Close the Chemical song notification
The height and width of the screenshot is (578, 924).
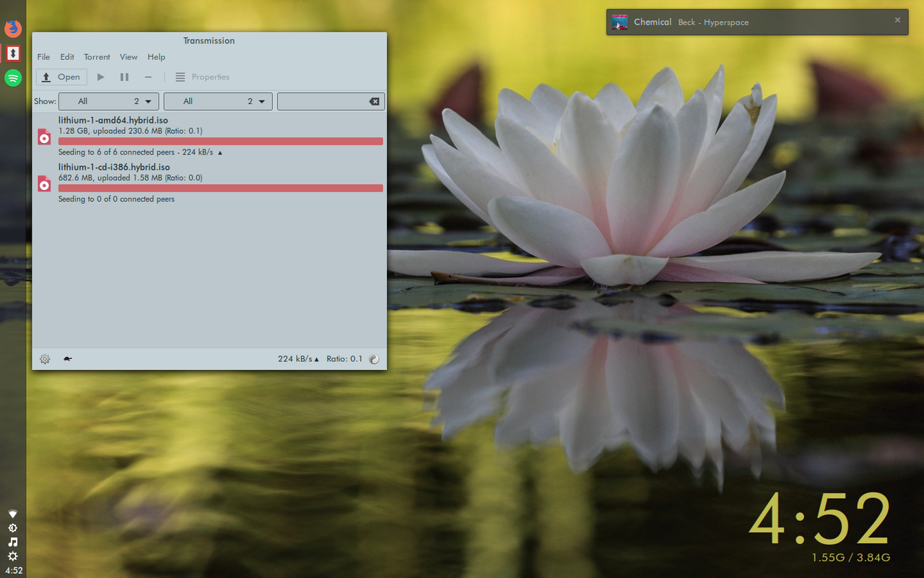897,20
